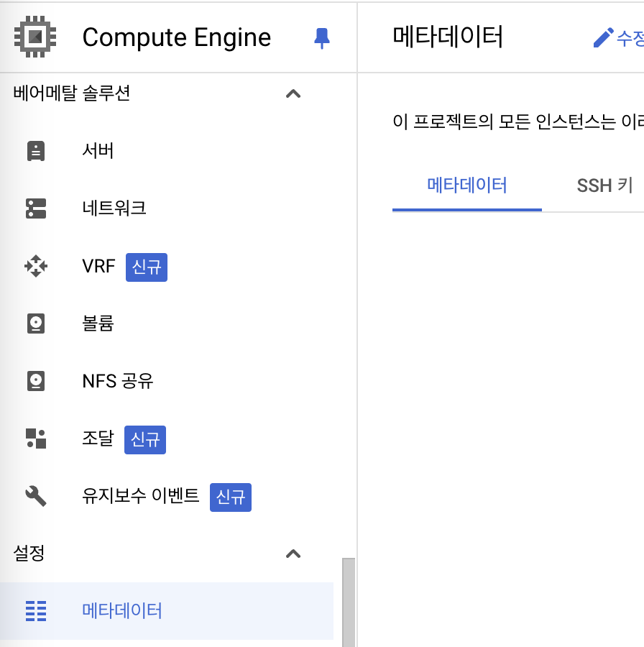Image resolution: width=644 pixels, height=647 pixels.
Task: Click the 조달 blocks icon
Action: (35, 439)
